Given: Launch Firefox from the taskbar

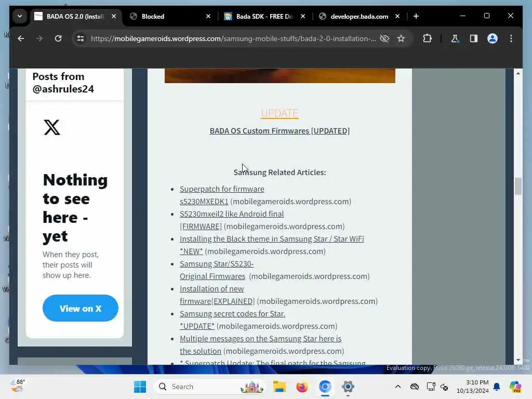Looking at the screenshot, I should 302,387.
